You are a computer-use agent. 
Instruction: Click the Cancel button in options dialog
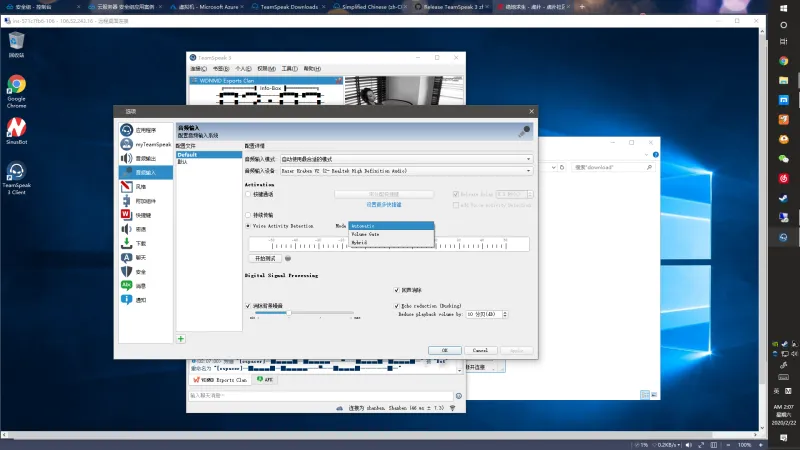[x=480, y=351]
